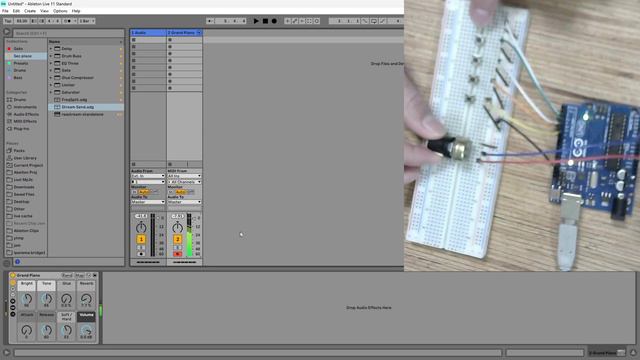Toggle browser visibility with the triangle icon

pyautogui.click(x=7, y=32)
